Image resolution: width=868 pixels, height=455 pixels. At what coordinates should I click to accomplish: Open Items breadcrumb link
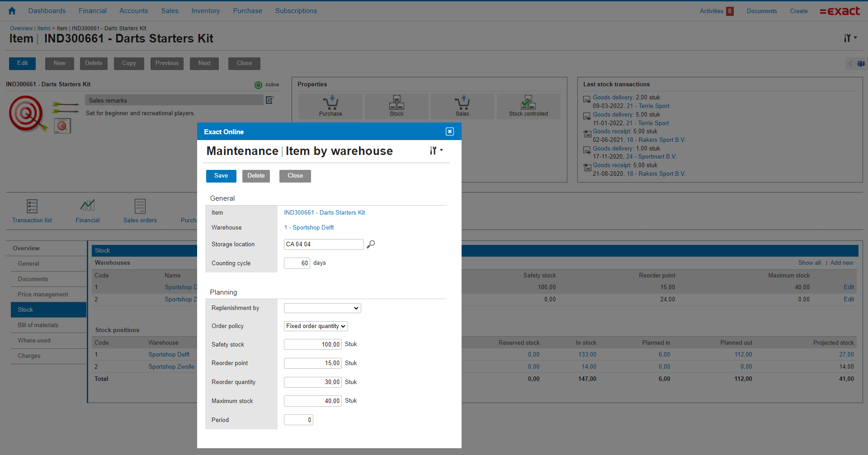(x=44, y=28)
